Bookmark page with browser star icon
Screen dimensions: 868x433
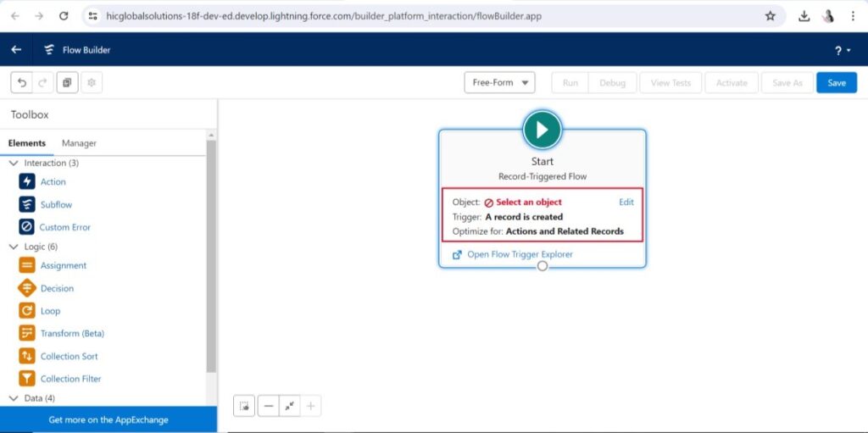770,16
